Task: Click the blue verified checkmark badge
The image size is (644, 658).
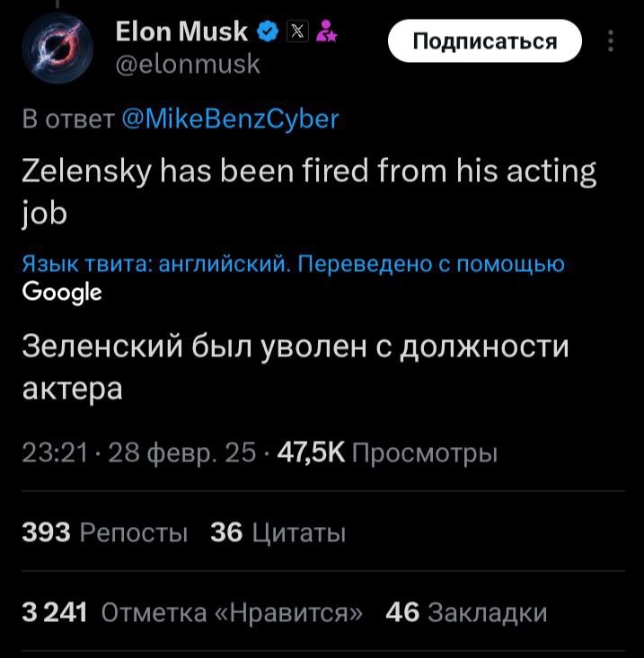Action: (267, 34)
